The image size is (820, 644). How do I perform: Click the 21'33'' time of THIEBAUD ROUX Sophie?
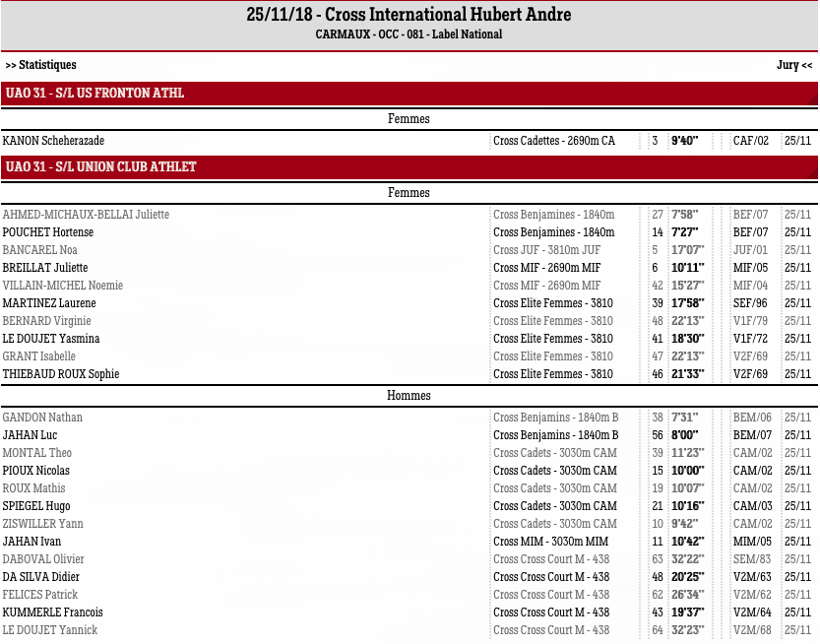coord(688,374)
